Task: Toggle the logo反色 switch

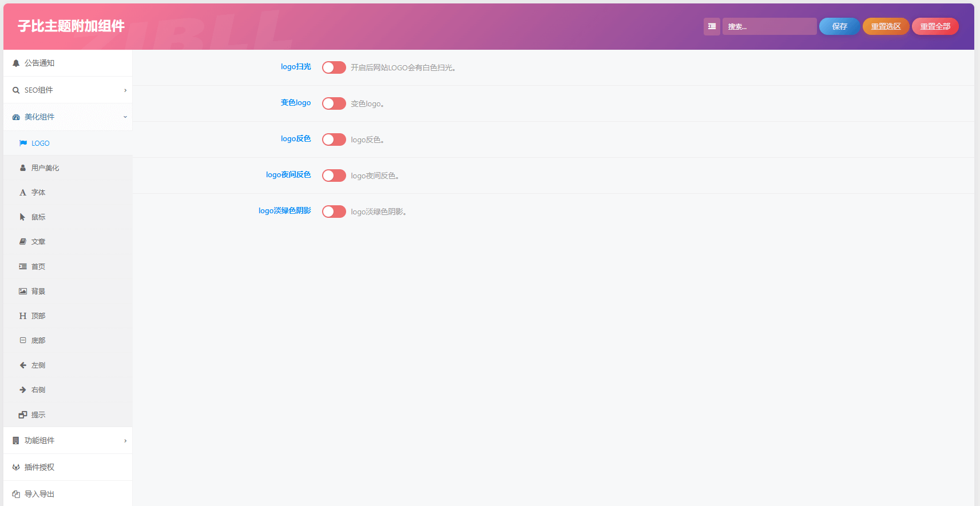Action: pos(334,140)
